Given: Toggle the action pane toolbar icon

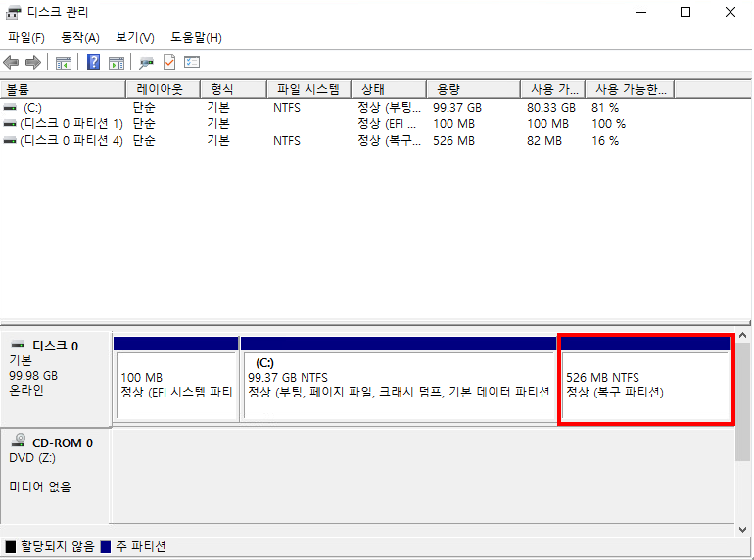Looking at the screenshot, I should click(x=117, y=62).
